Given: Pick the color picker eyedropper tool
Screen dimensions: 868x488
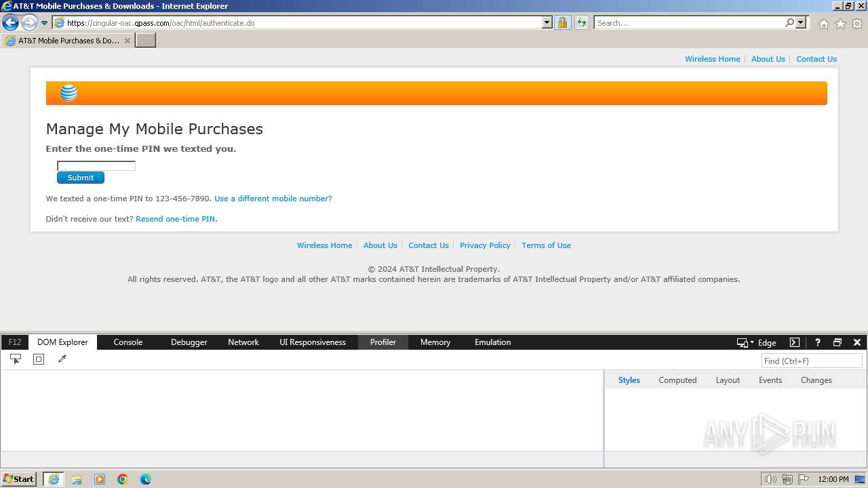Looking at the screenshot, I should (x=62, y=359).
